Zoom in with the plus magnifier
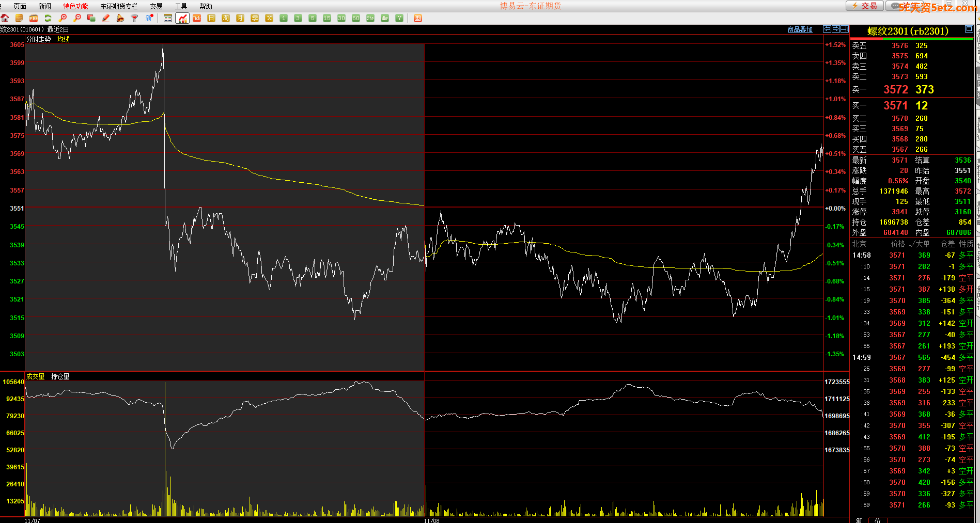Screen dimensions: 980x523 click(x=63, y=18)
